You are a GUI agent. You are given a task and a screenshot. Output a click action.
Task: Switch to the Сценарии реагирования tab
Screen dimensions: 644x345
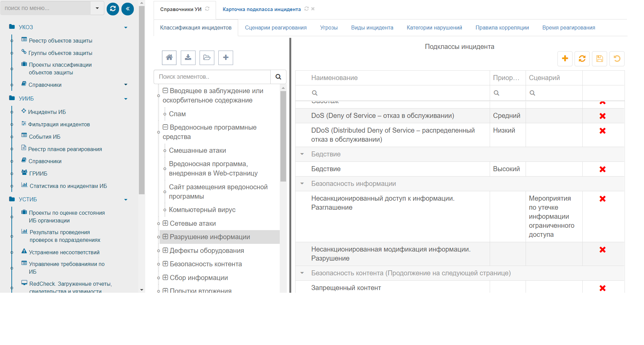coord(275,27)
